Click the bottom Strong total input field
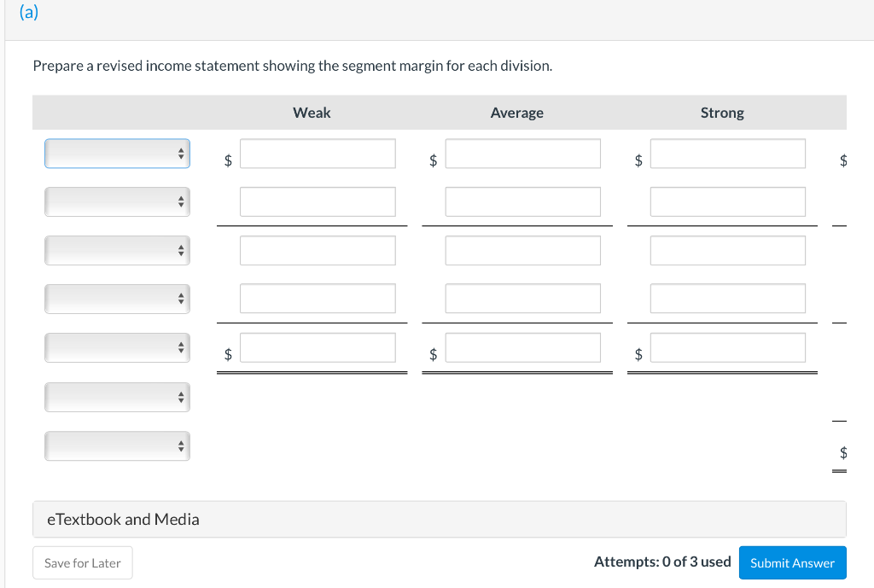874x588 pixels. (727, 347)
